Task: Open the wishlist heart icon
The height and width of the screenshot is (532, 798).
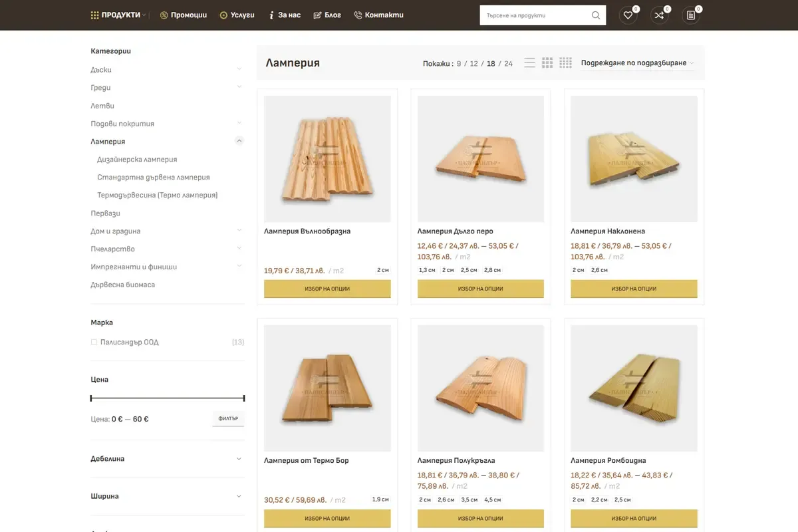Action: [x=628, y=15]
